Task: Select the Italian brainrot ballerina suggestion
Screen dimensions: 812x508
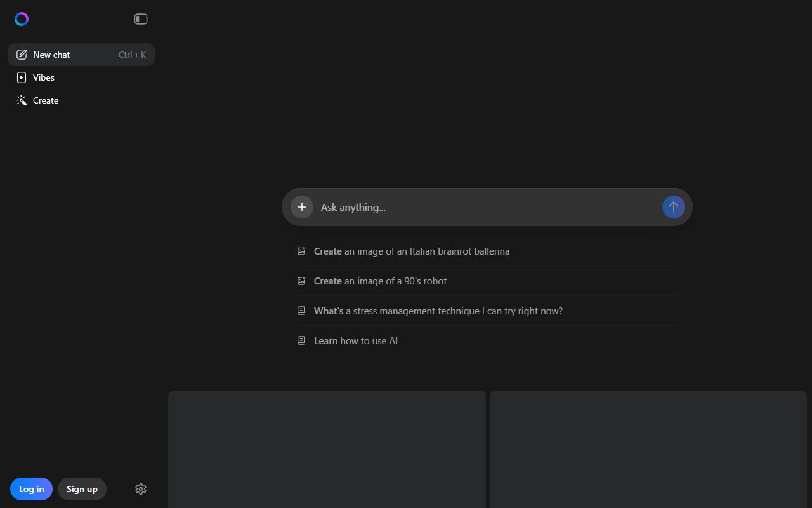Action: click(x=411, y=251)
